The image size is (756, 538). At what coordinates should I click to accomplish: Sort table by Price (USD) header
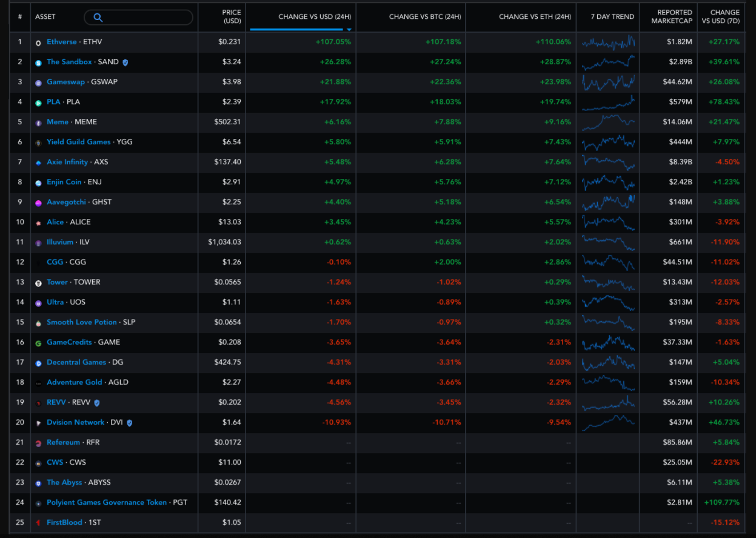click(231, 17)
